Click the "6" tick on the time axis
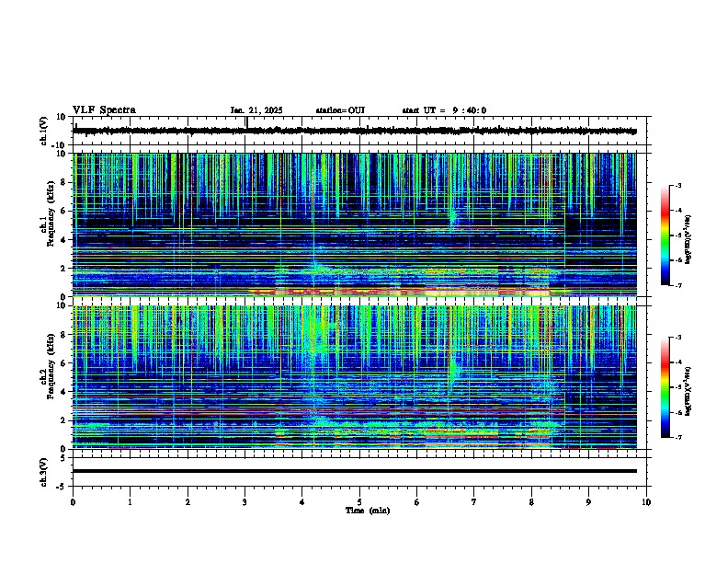The width and height of the screenshot is (728, 563). click(x=417, y=502)
